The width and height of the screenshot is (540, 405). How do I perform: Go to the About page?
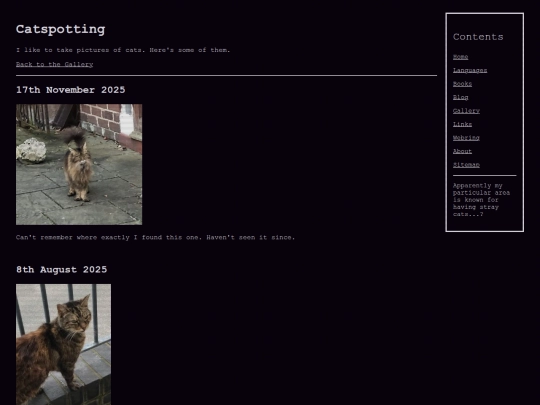coord(462,151)
